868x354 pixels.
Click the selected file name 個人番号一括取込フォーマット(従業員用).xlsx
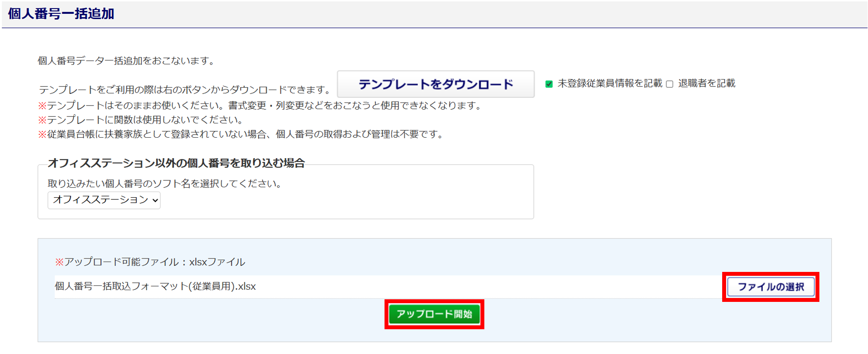click(155, 287)
